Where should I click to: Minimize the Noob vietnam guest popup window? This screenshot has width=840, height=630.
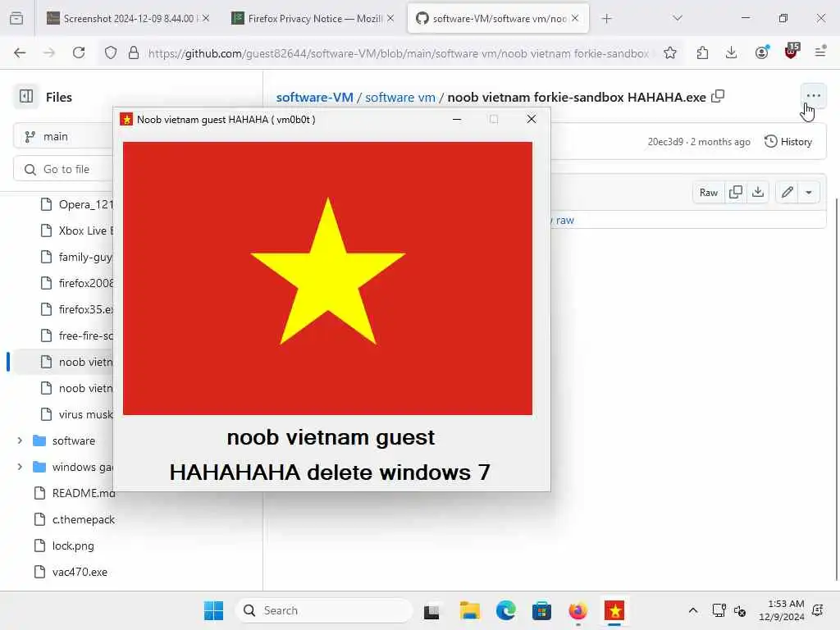(457, 119)
